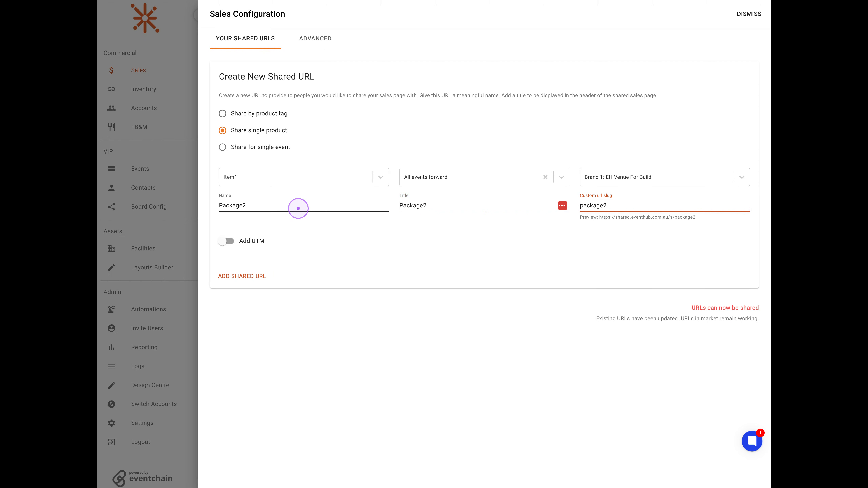Click the Create New Shared URL heading
The image size is (868, 488).
pos(267,77)
